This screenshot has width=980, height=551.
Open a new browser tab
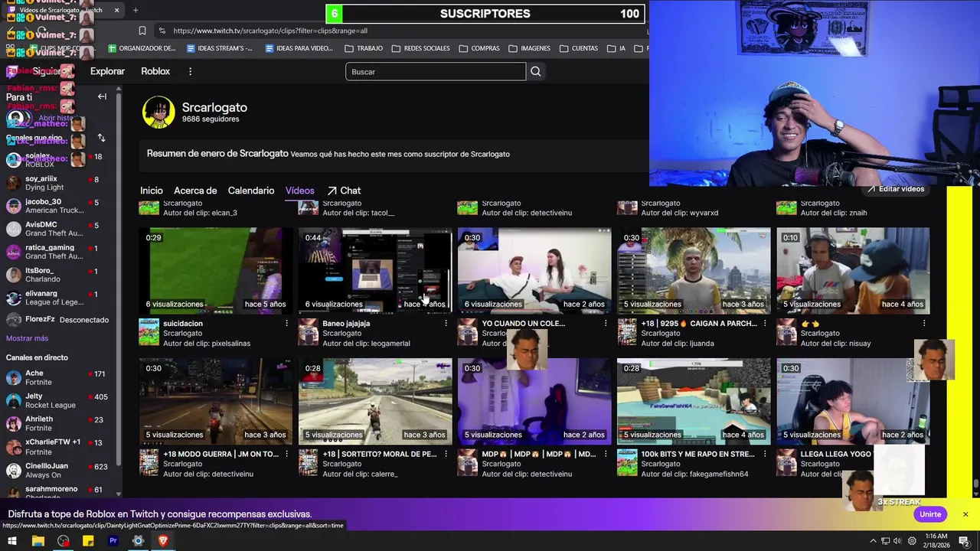tap(136, 10)
